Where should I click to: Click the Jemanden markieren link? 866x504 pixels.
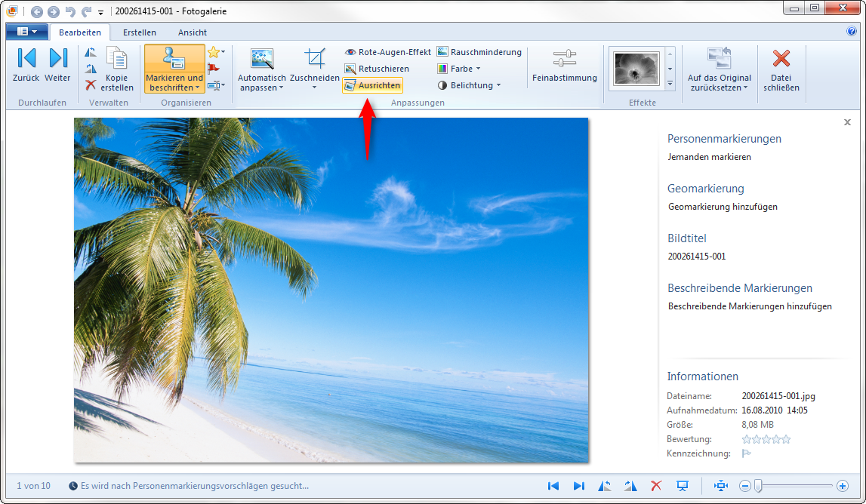710,157
